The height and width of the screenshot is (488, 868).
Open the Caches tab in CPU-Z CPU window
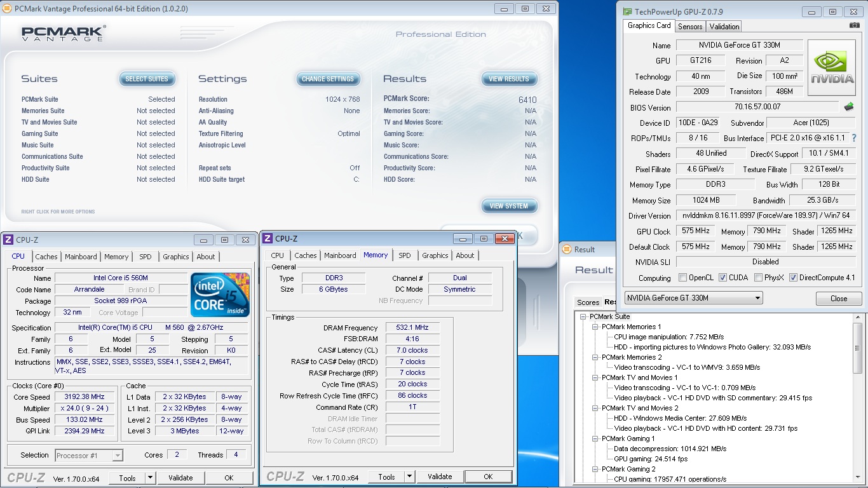click(46, 257)
